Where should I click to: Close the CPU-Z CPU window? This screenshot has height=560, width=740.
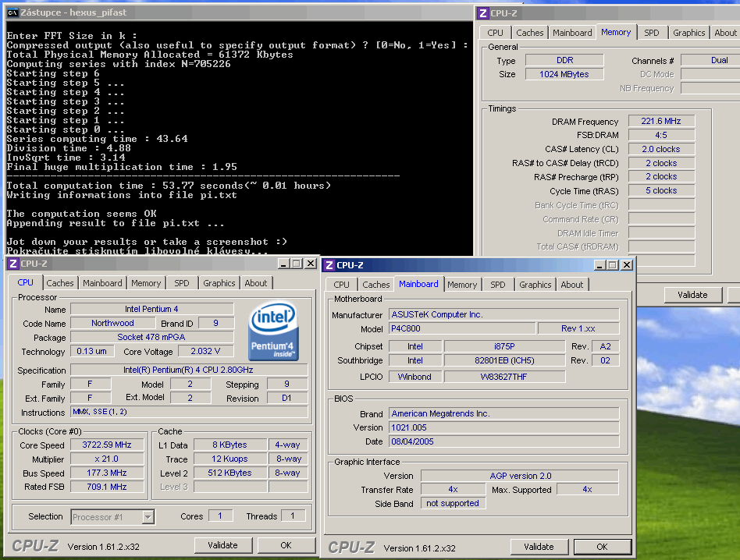click(311, 264)
